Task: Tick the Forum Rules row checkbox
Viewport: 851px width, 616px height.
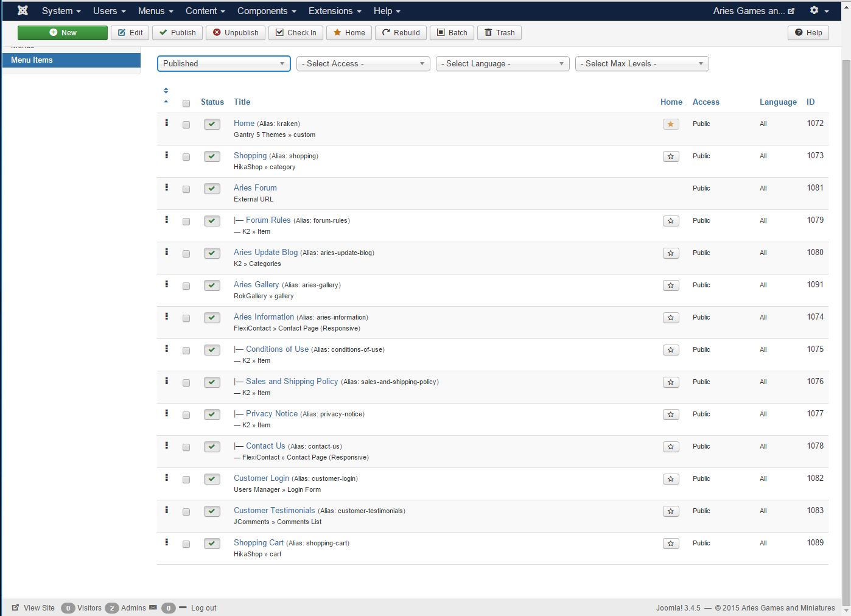Action: click(x=186, y=222)
